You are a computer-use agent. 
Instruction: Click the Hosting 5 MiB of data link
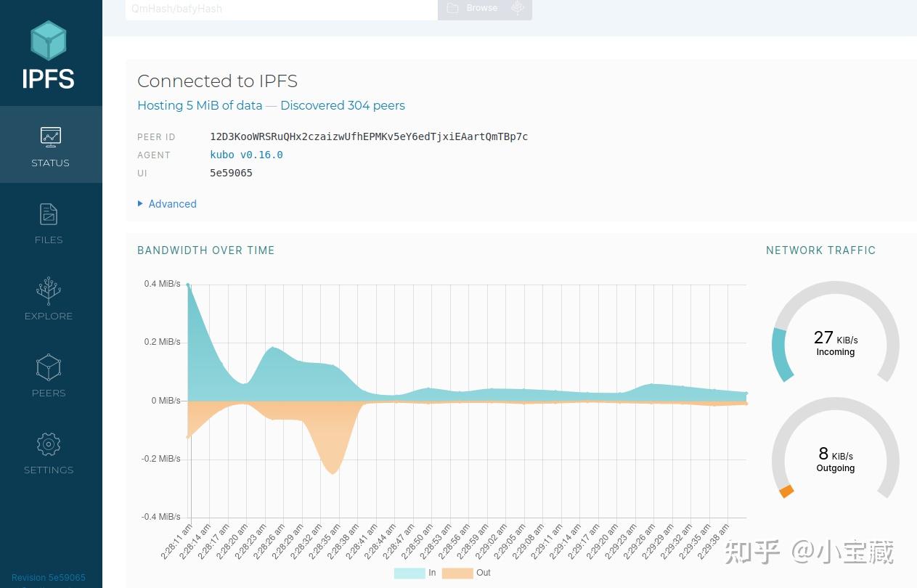coord(200,105)
